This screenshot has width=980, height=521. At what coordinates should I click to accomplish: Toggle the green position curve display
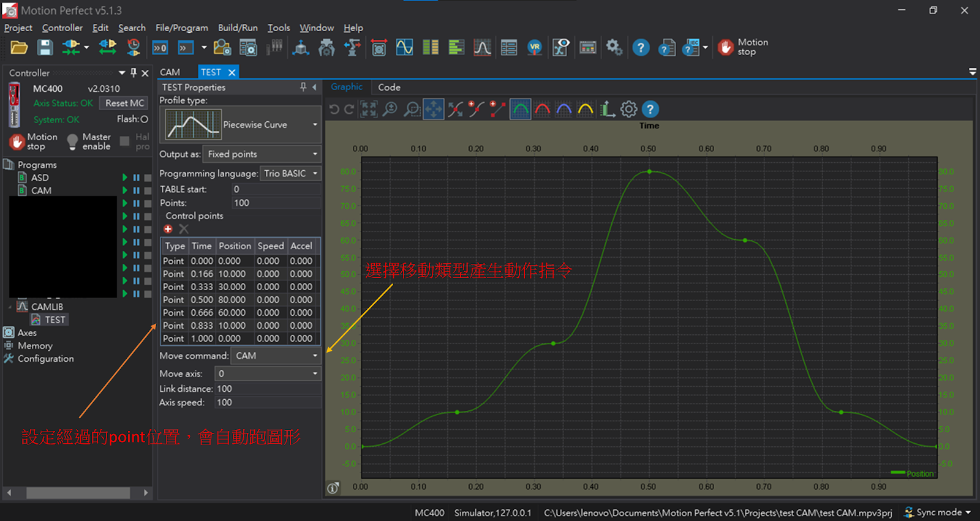pyautogui.click(x=520, y=110)
